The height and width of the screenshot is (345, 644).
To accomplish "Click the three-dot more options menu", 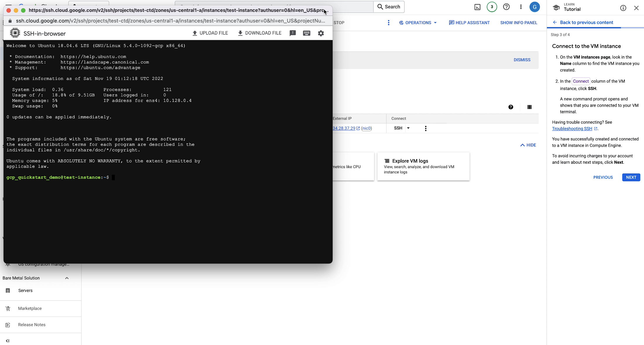I will (x=426, y=128).
